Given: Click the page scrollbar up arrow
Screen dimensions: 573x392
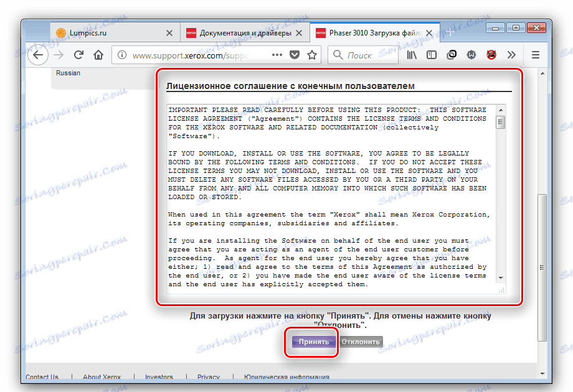Looking at the screenshot, I should tap(542, 73).
